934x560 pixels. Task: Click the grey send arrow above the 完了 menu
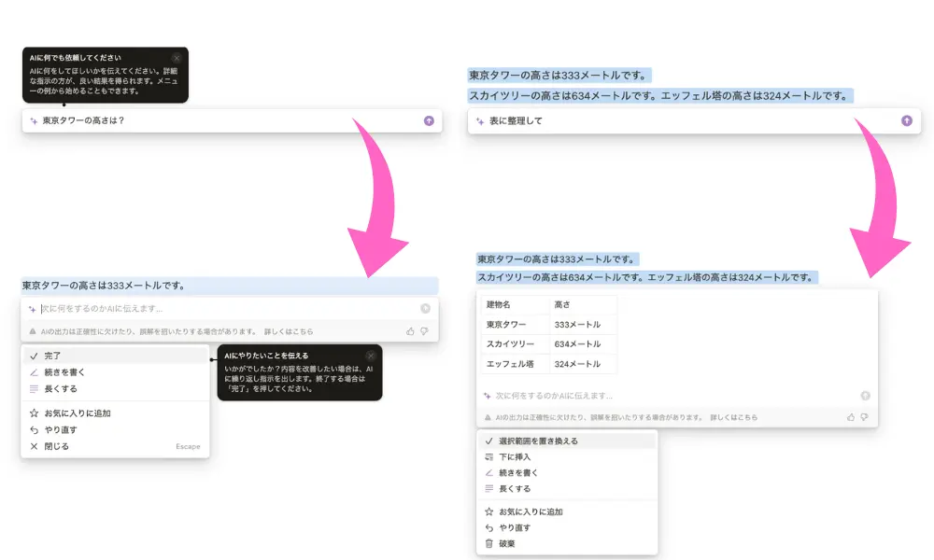425,308
